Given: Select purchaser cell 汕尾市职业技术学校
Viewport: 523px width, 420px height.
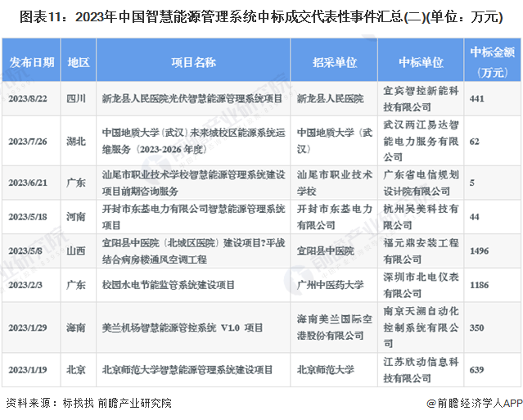Looking at the screenshot, I should pyautogui.click(x=335, y=183).
